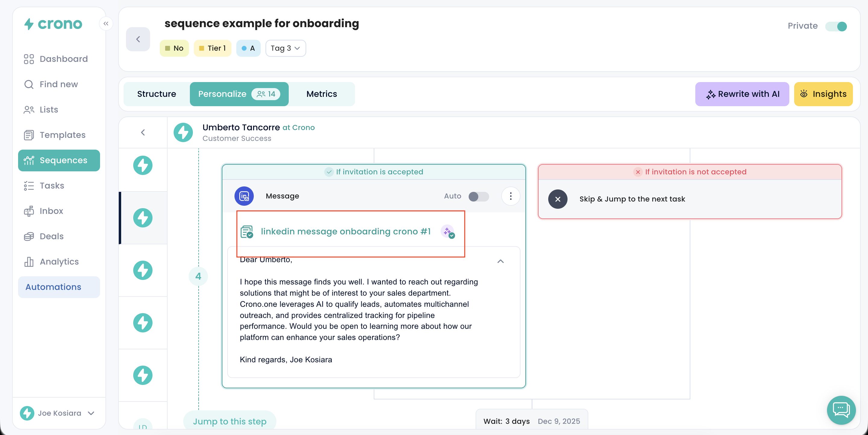Open three-dot menu on Message step

coord(511,196)
